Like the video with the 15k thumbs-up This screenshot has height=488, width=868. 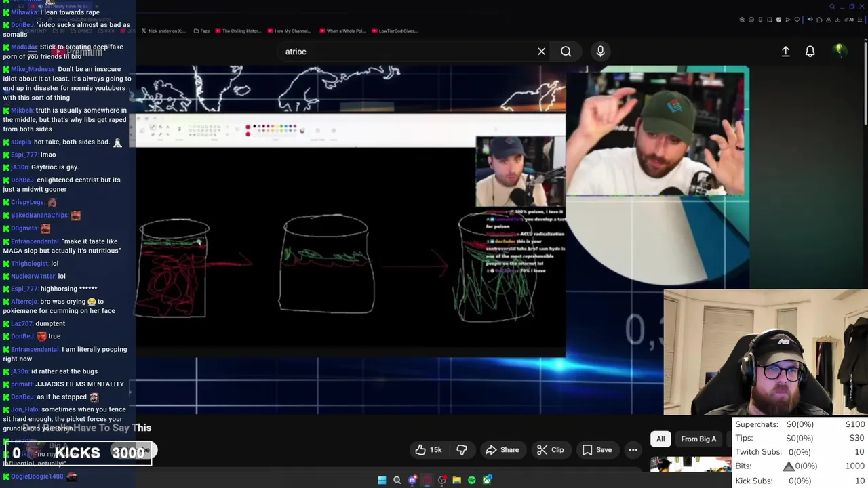coord(428,450)
